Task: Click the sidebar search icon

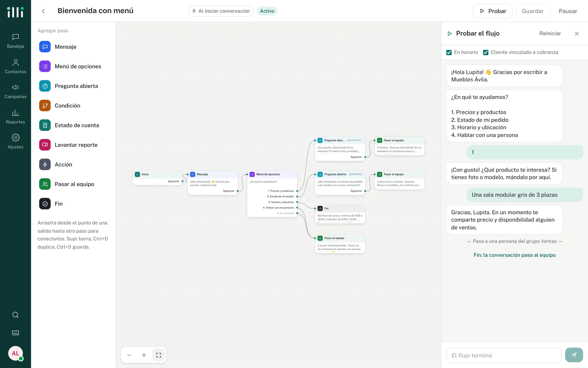Action: (15, 315)
